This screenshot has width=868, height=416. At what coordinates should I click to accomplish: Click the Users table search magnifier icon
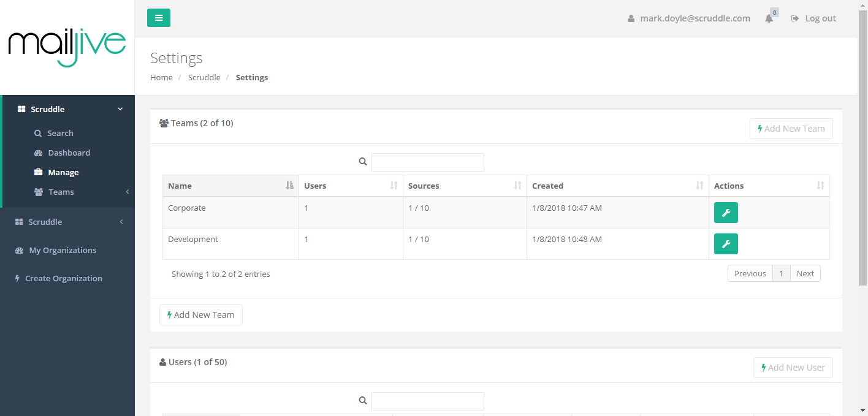point(363,401)
